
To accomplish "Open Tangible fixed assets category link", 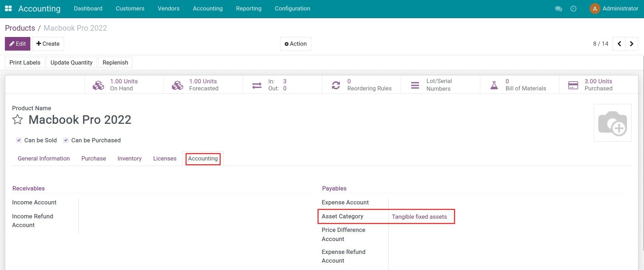I will [x=419, y=217].
